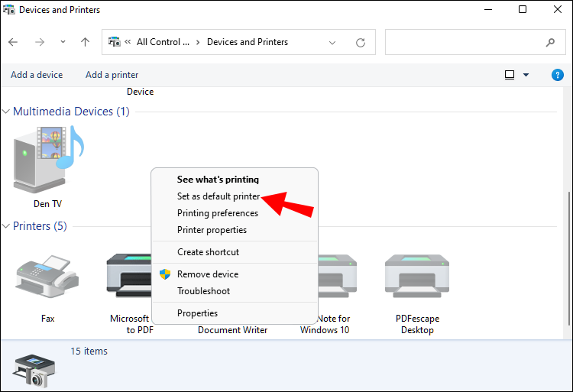
Task: Click the back navigation arrow
Action: (13, 43)
